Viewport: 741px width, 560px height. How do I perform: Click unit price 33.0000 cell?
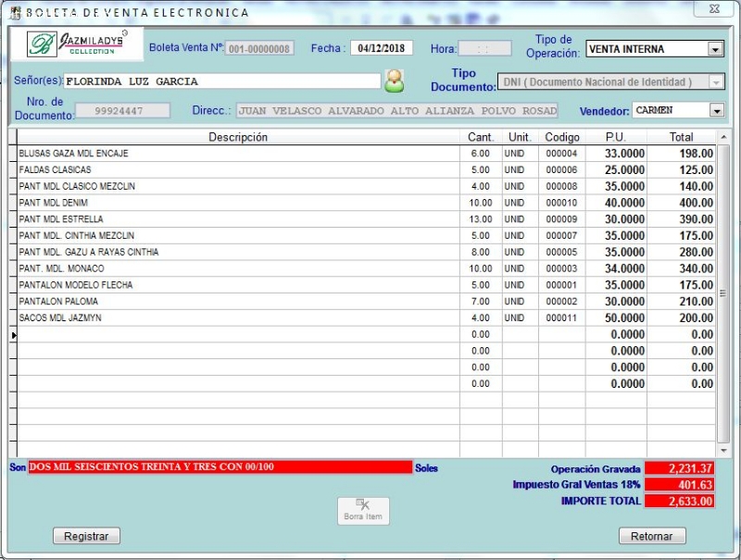[616, 154]
